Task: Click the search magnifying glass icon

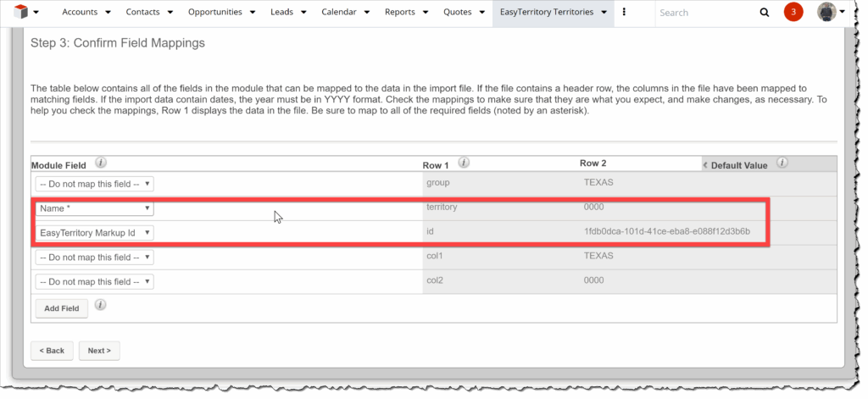Action: click(765, 13)
